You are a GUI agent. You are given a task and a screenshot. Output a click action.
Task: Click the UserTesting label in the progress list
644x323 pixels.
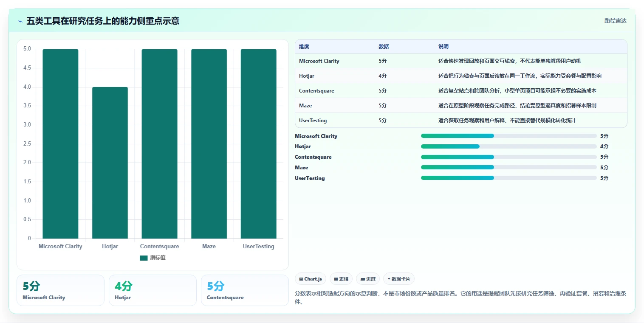tap(310, 178)
